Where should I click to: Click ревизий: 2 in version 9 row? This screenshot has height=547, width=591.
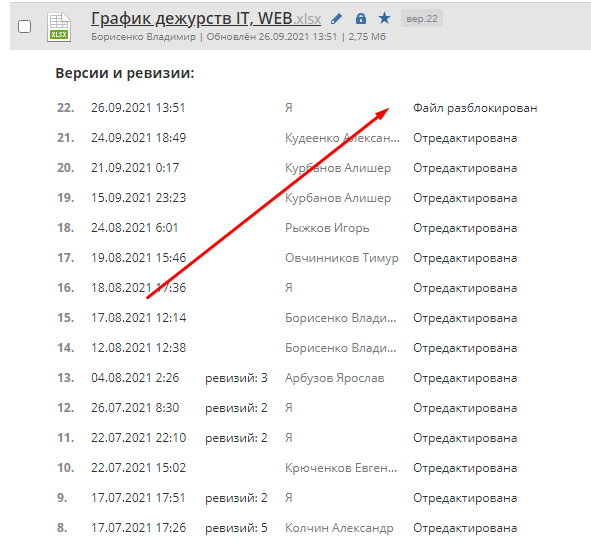(236, 498)
